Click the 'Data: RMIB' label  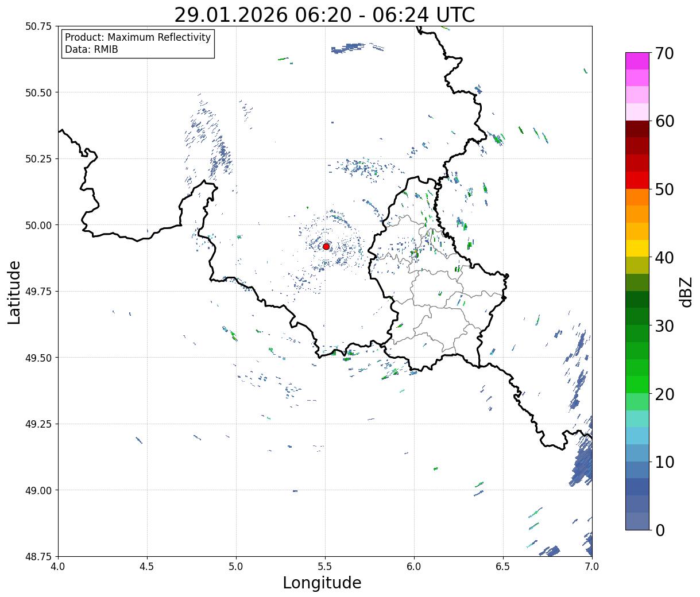click(91, 49)
